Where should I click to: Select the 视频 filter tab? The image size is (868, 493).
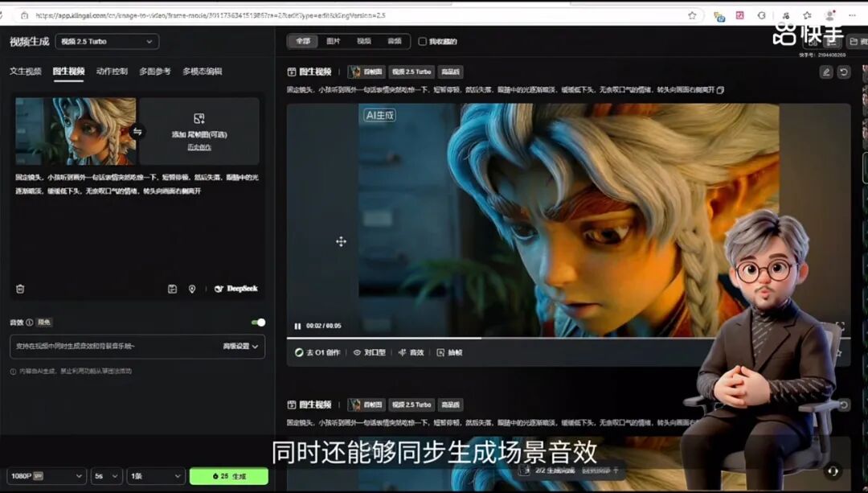(x=363, y=41)
